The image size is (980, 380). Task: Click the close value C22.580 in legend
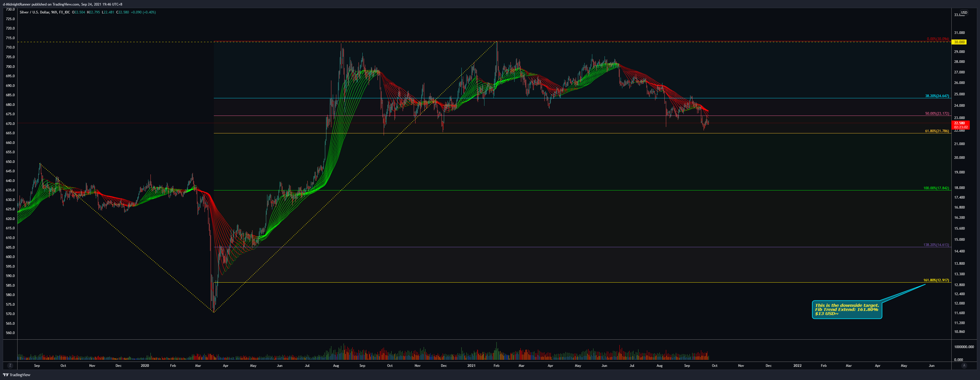click(x=122, y=12)
